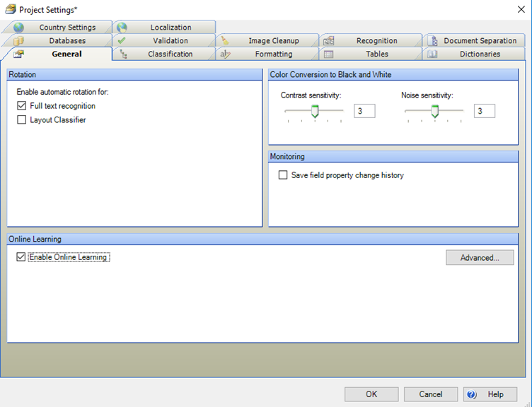Click the Document Separation tab icon
The height and width of the screenshot is (407, 532).
tap(432, 41)
